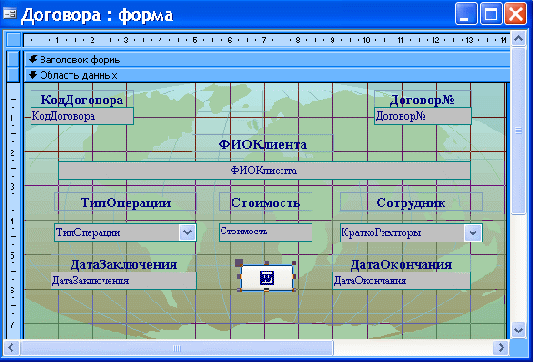Select the ФИОКлиента text box
Viewport: 534px width, 363px height.
(x=264, y=170)
